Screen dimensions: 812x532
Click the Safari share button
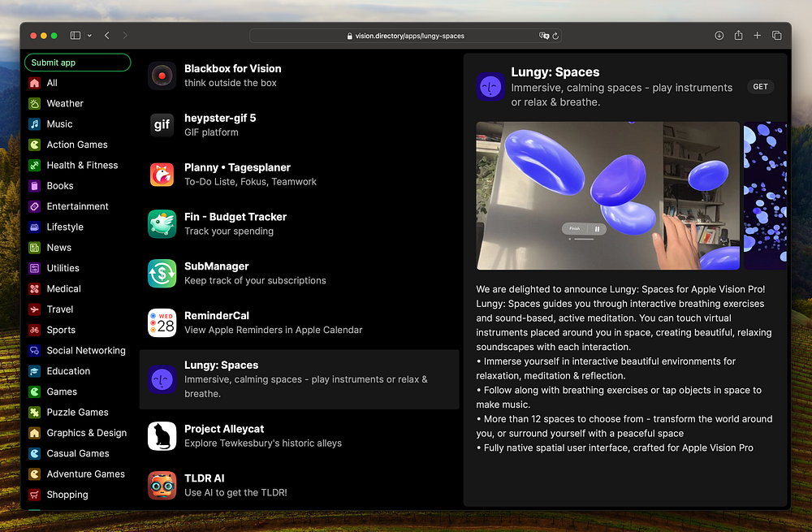(738, 35)
